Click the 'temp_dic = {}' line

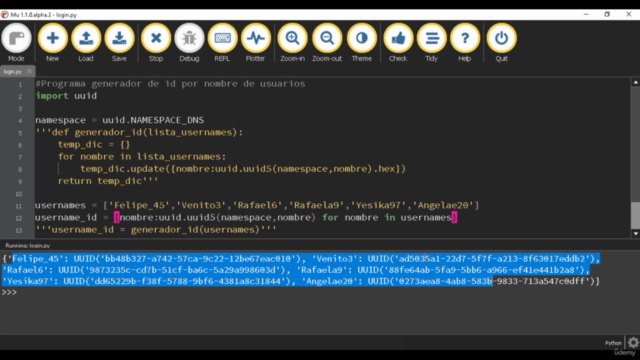(x=94, y=144)
